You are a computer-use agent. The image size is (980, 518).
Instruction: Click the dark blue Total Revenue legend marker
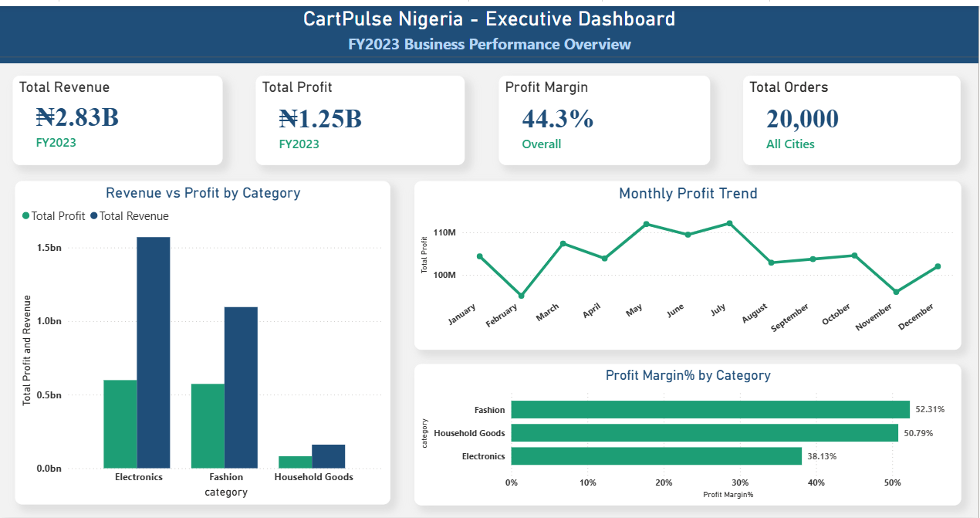tap(94, 216)
